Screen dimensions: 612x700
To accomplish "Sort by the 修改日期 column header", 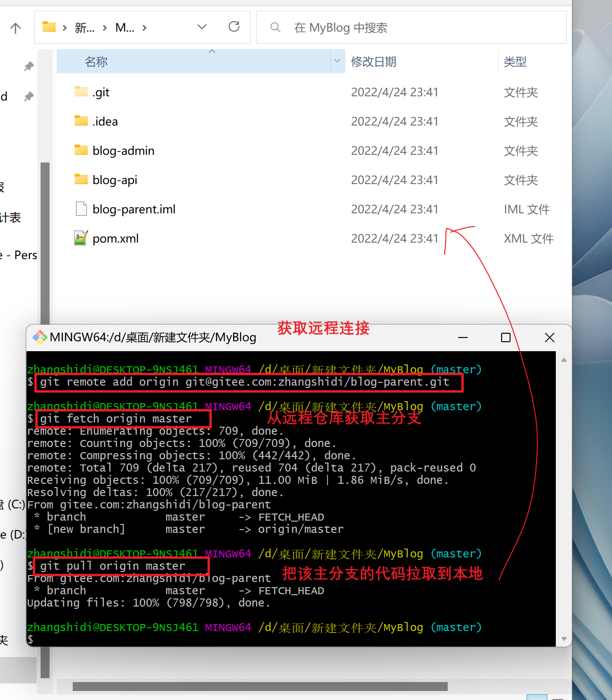I will 421,61.
